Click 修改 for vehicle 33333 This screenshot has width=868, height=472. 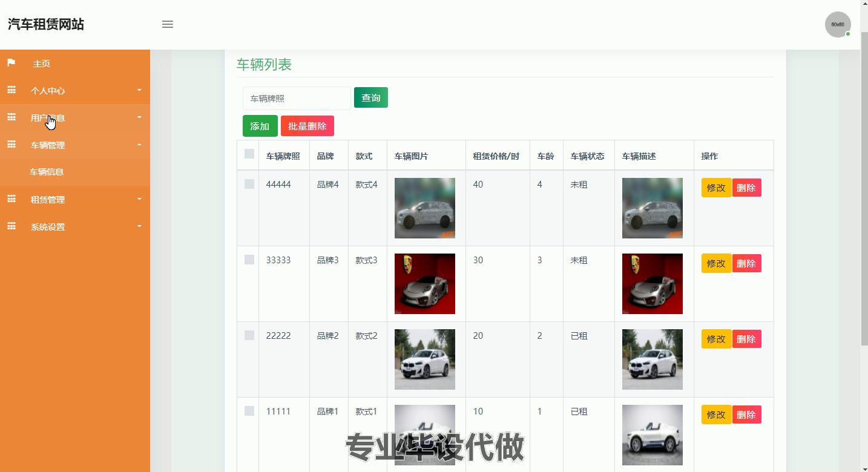pyautogui.click(x=716, y=263)
